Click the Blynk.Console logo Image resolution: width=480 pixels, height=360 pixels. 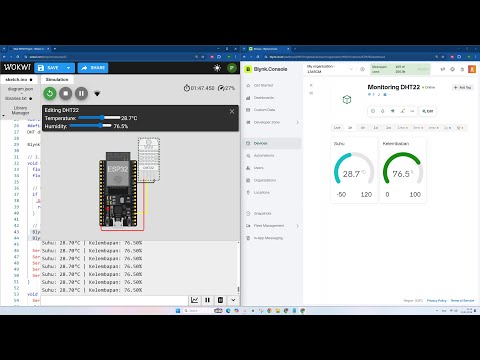coord(266,69)
